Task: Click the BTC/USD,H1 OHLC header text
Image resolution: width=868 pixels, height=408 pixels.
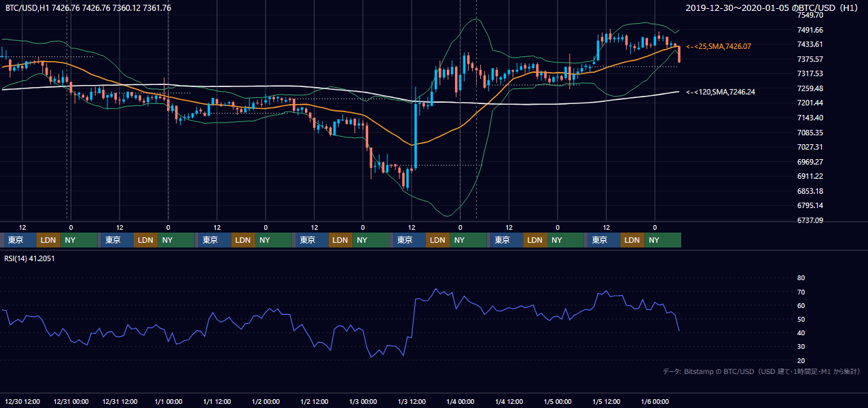Action: [x=88, y=7]
